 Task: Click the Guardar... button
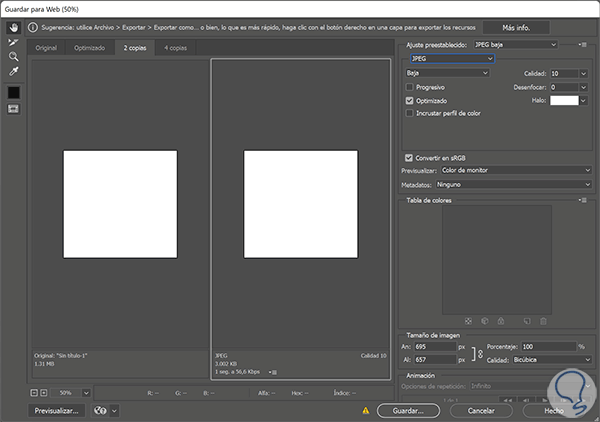408,411
